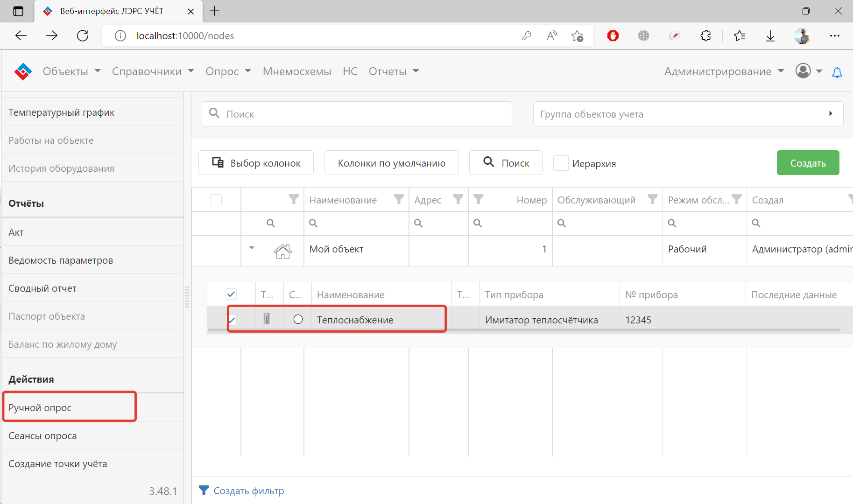Click the filter funnel in Наименование column

point(398,200)
